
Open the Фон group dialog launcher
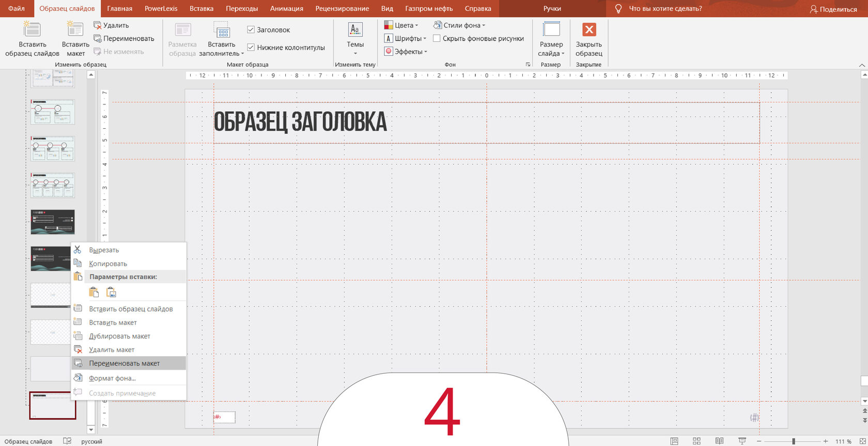coord(528,65)
